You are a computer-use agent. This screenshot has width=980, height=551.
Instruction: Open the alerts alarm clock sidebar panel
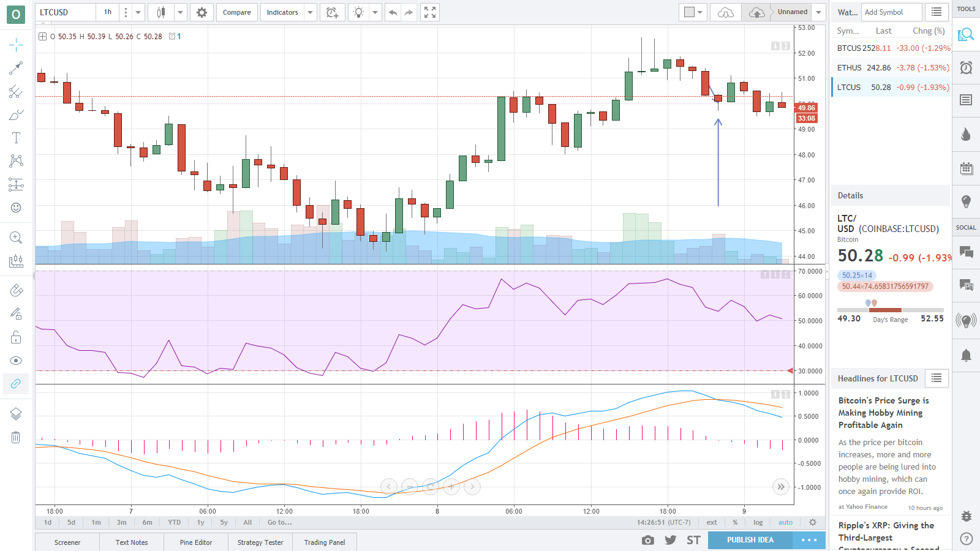[966, 67]
